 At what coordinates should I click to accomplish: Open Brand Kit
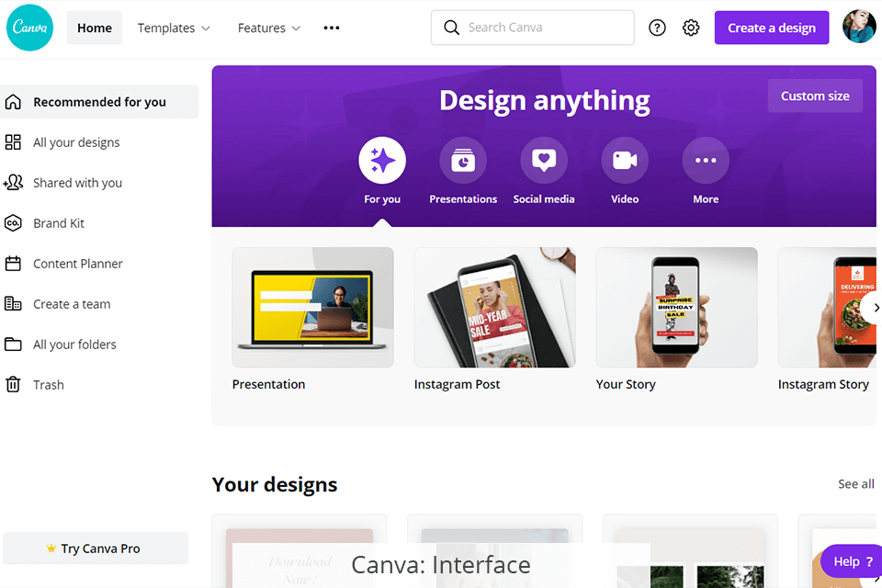click(59, 223)
